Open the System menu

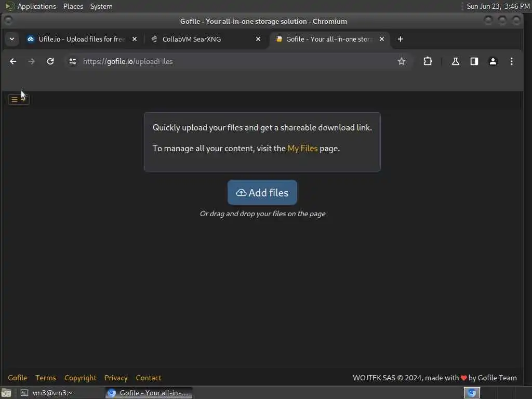tap(101, 6)
